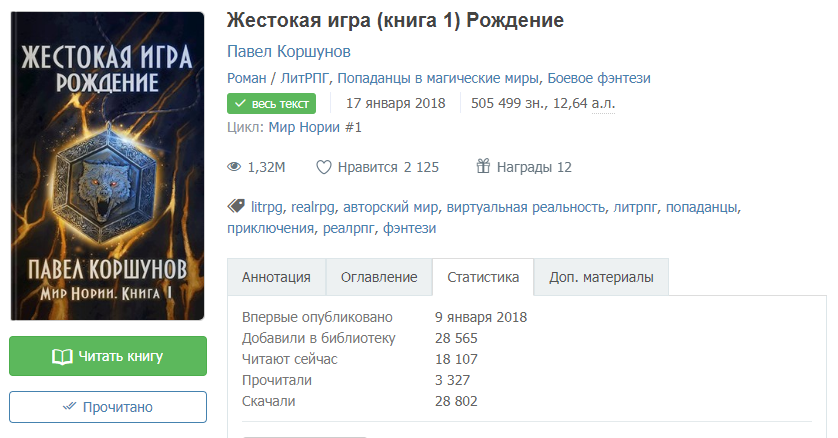Open the ЛитРПГ genre link
Viewport: 838px width, 438px height.
coord(307,78)
